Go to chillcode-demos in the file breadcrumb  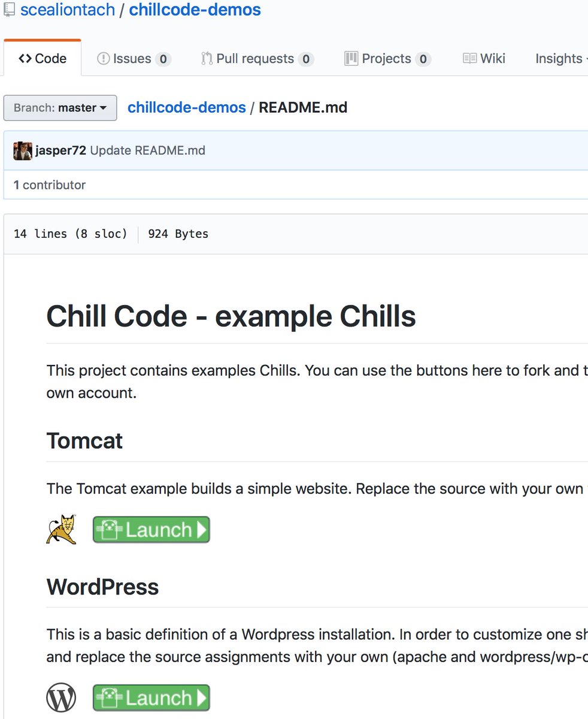[187, 108]
